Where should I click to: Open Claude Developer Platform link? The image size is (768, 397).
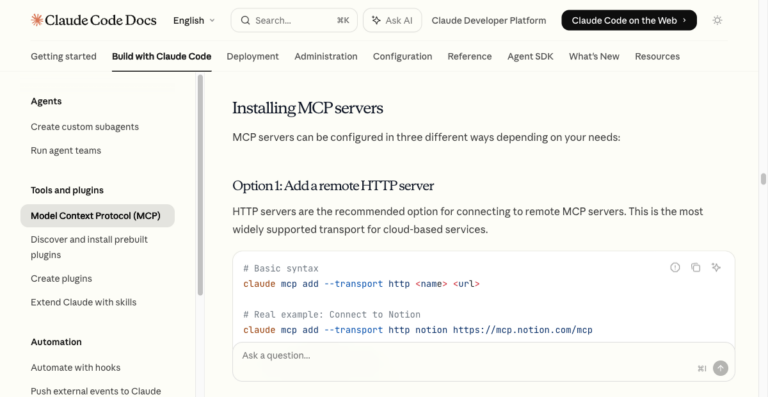click(488, 21)
